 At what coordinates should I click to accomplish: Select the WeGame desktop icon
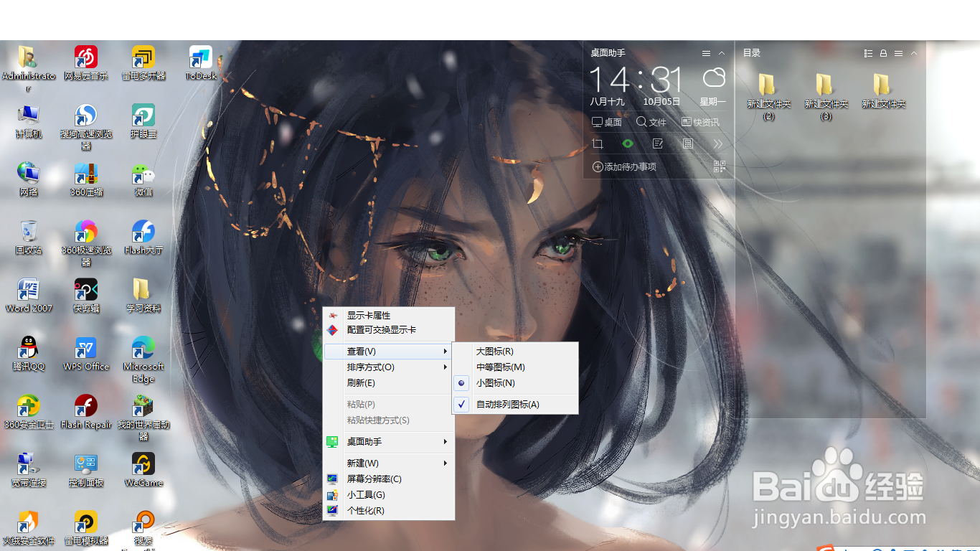(143, 470)
